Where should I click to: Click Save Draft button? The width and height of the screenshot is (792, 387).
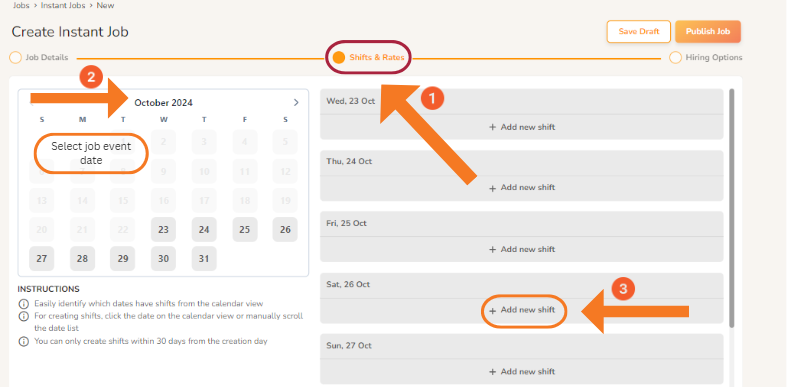[x=639, y=31]
